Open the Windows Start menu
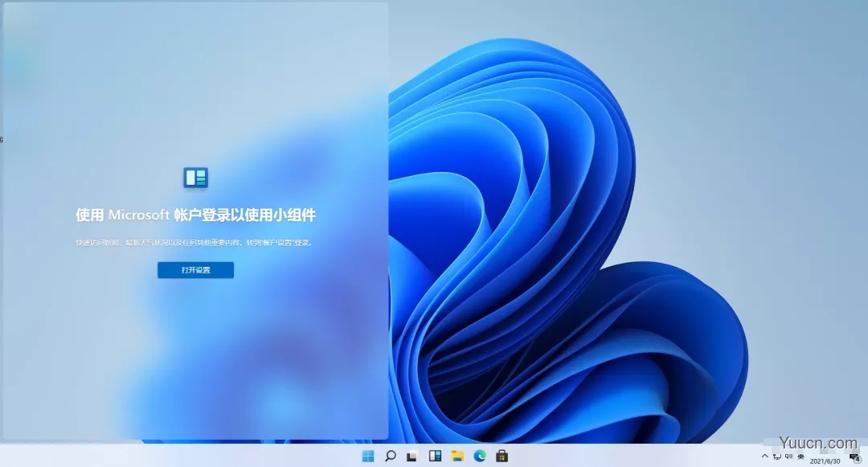The image size is (868, 467). pyautogui.click(x=368, y=456)
